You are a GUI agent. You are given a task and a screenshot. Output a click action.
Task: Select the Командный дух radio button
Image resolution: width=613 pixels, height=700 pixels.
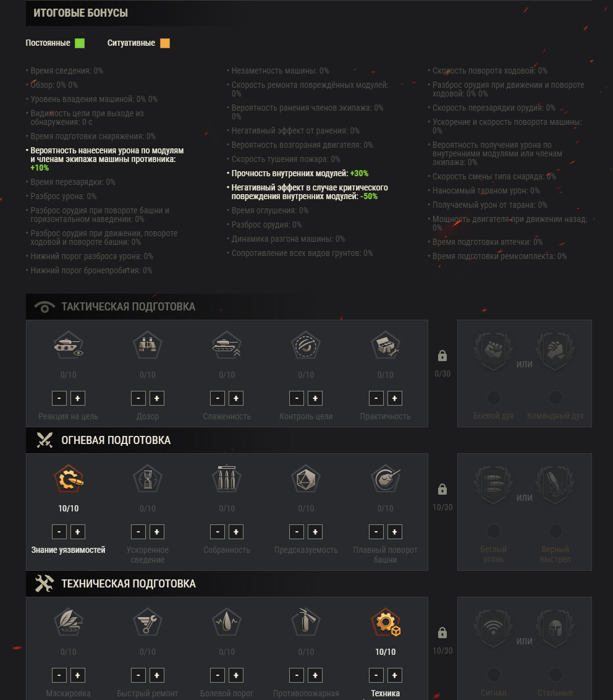(556, 398)
